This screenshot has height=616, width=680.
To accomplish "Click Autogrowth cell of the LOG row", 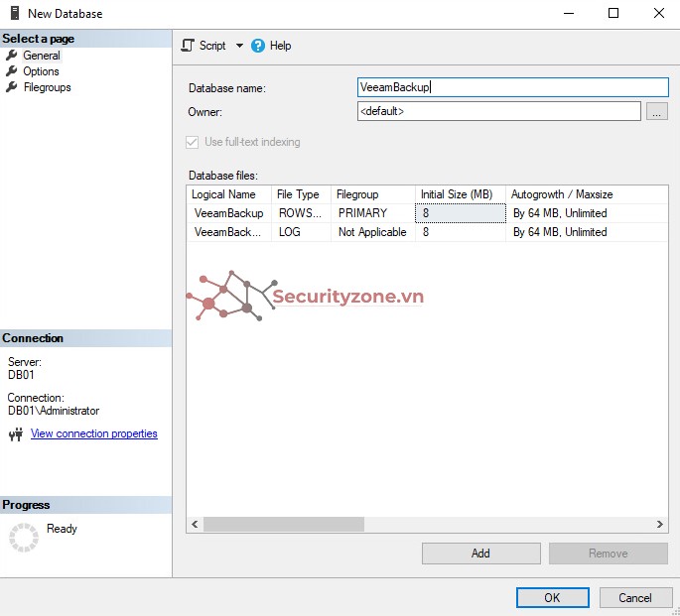I will [x=587, y=232].
